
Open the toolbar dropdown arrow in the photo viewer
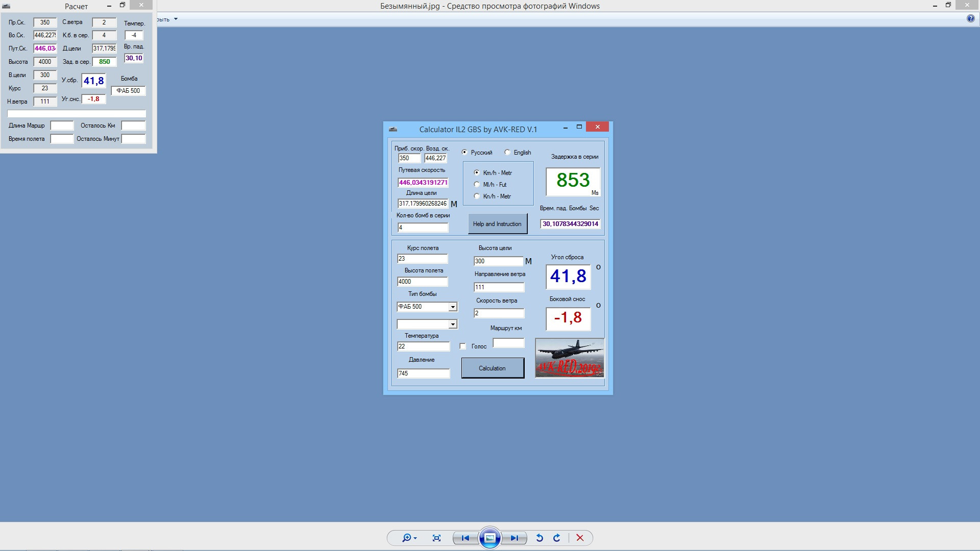click(176, 19)
